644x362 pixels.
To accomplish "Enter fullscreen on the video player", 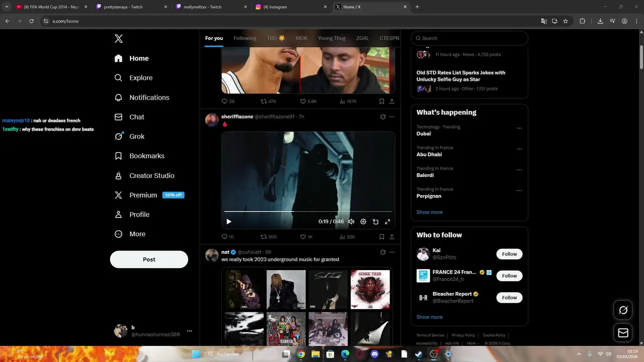I will (387, 222).
